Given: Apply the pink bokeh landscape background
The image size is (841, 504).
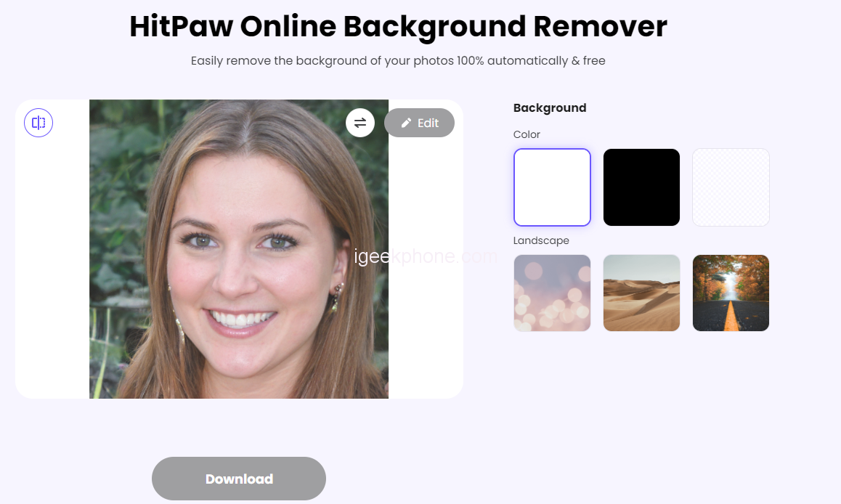Looking at the screenshot, I should coord(552,293).
